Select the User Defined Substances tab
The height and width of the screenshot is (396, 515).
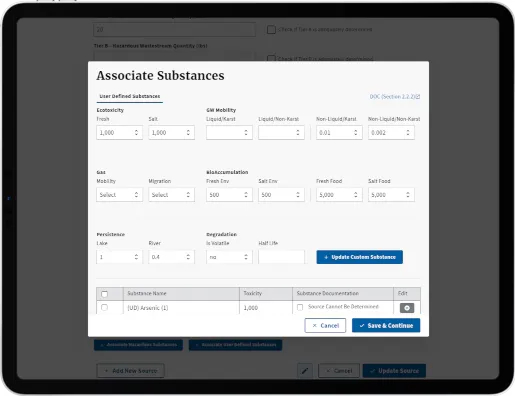pyautogui.click(x=130, y=96)
